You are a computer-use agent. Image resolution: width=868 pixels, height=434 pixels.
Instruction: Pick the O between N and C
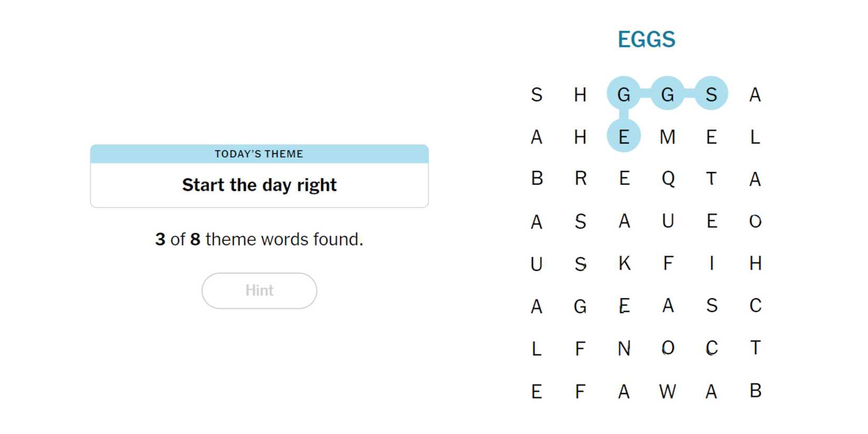tap(668, 348)
